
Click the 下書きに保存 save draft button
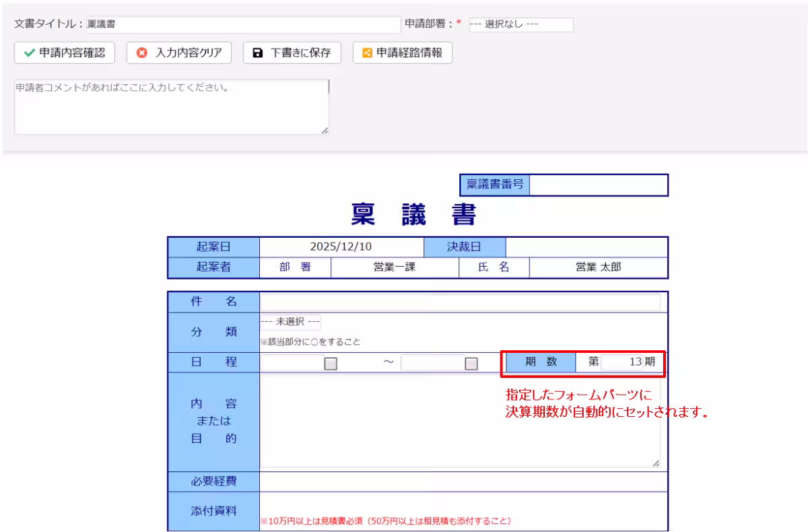292,53
